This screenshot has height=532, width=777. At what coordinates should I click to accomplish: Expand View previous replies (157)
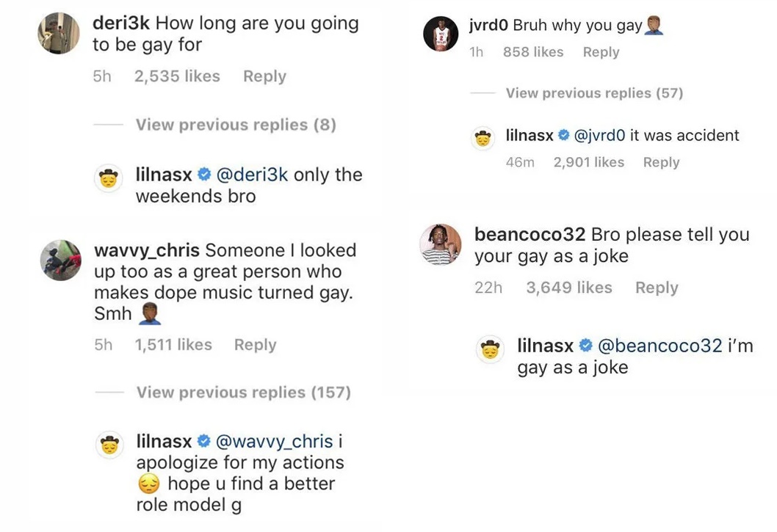(244, 393)
